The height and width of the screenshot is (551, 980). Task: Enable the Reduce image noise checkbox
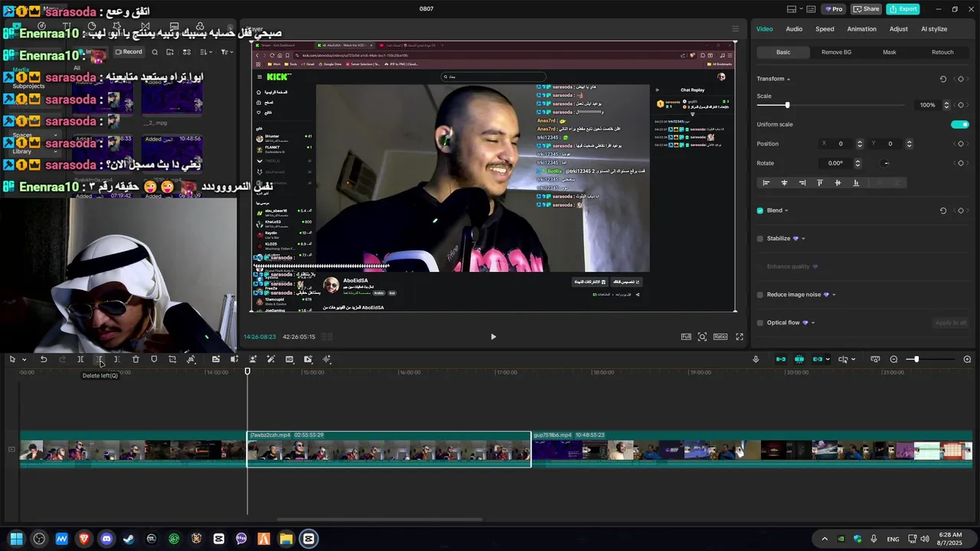760,295
